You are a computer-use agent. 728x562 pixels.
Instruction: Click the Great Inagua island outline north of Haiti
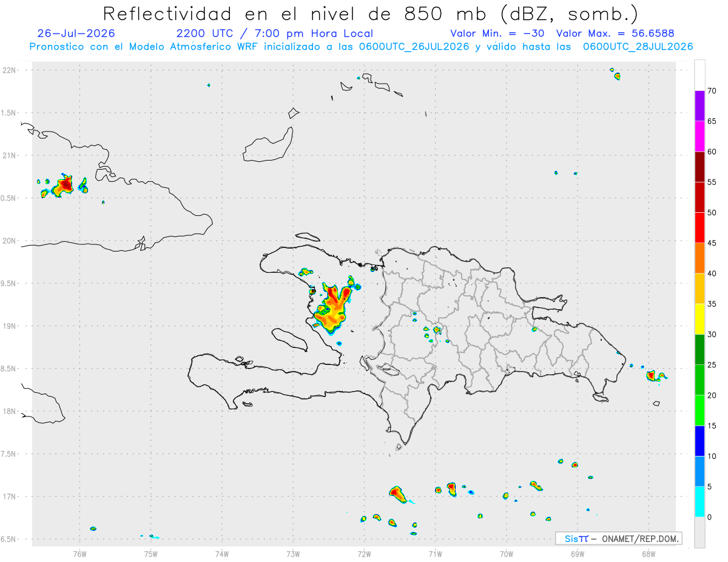point(268,146)
